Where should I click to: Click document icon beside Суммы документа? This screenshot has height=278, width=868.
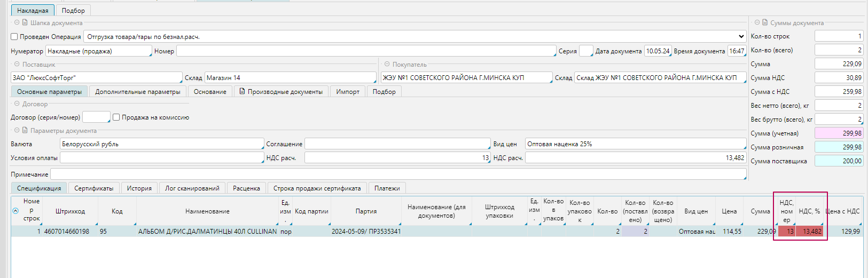(x=765, y=22)
